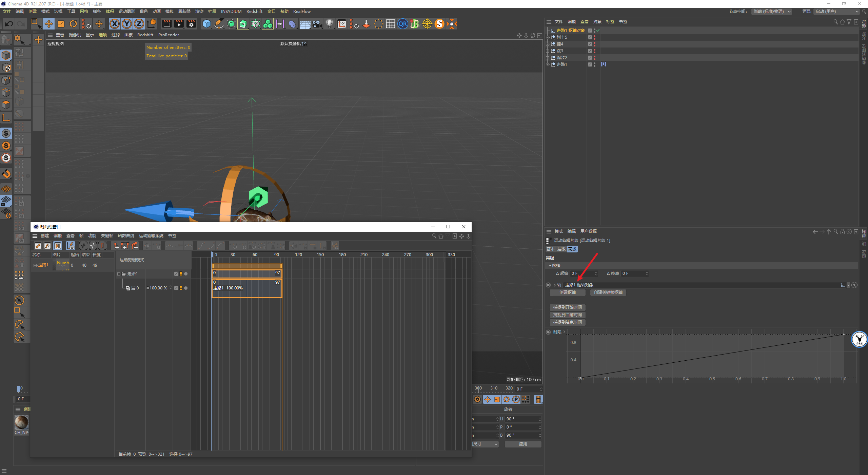Toggle visibility dots of 跑步2 object

[594, 58]
